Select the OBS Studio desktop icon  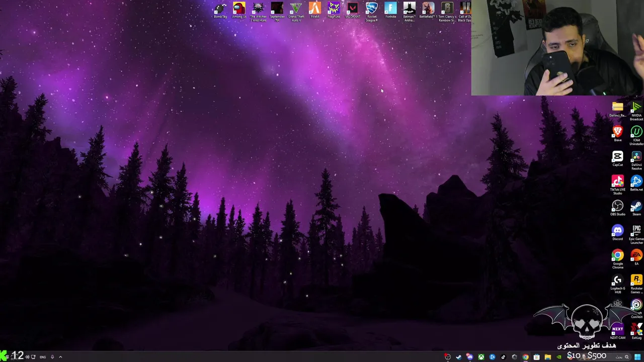tap(617, 208)
